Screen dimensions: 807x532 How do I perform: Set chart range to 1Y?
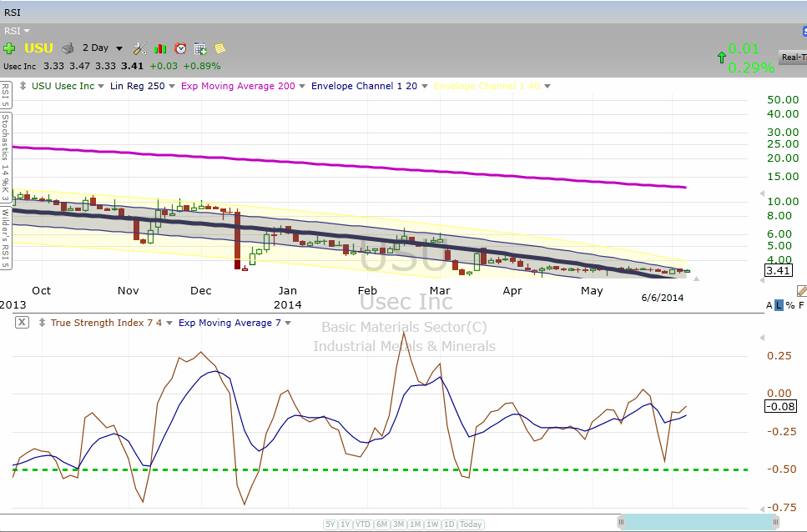click(345, 524)
